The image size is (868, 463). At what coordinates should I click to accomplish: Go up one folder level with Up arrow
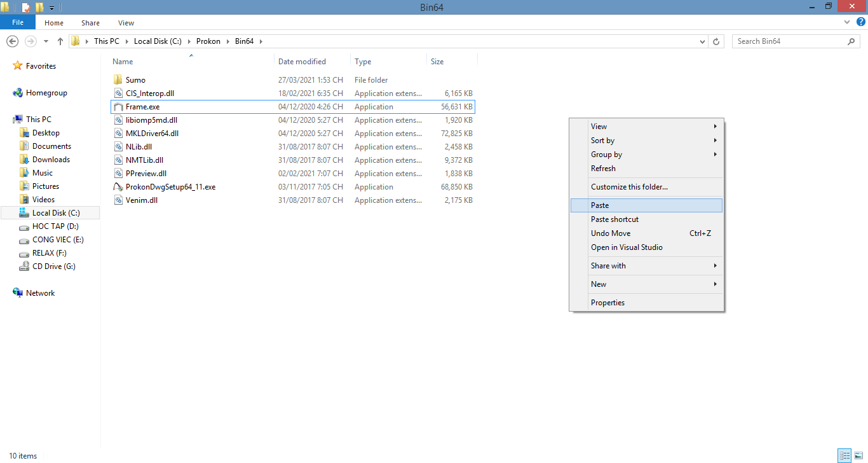point(60,41)
